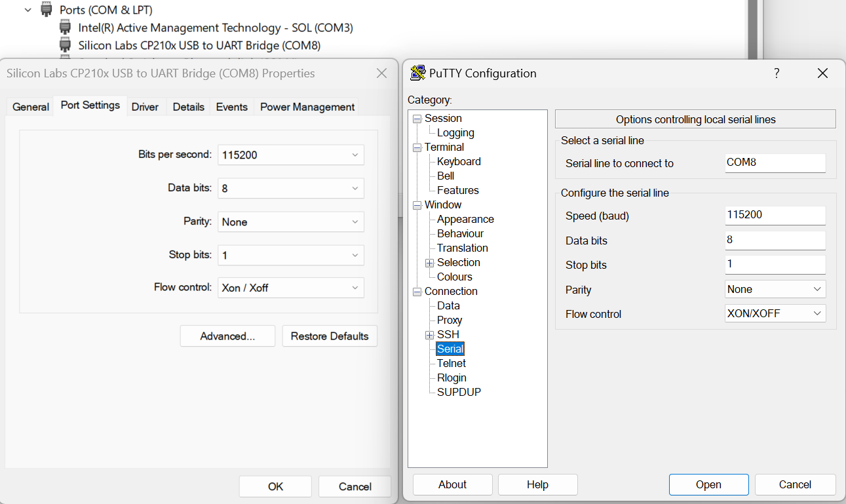The image size is (846, 504).
Task: Expand the Selection tree node
Action: (430, 263)
